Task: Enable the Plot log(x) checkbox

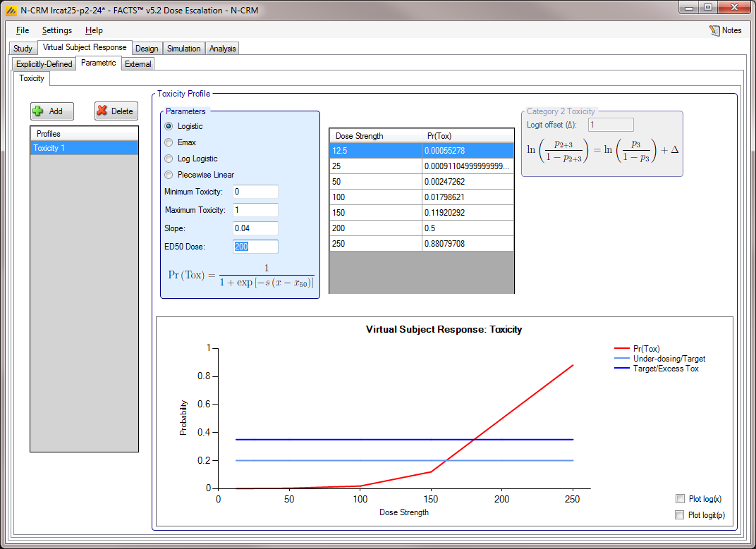Action: point(680,499)
